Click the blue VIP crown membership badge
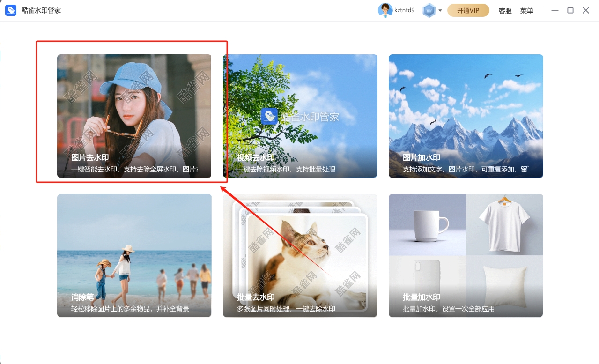This screenshot has width=599, height=364. pos(429,10)
